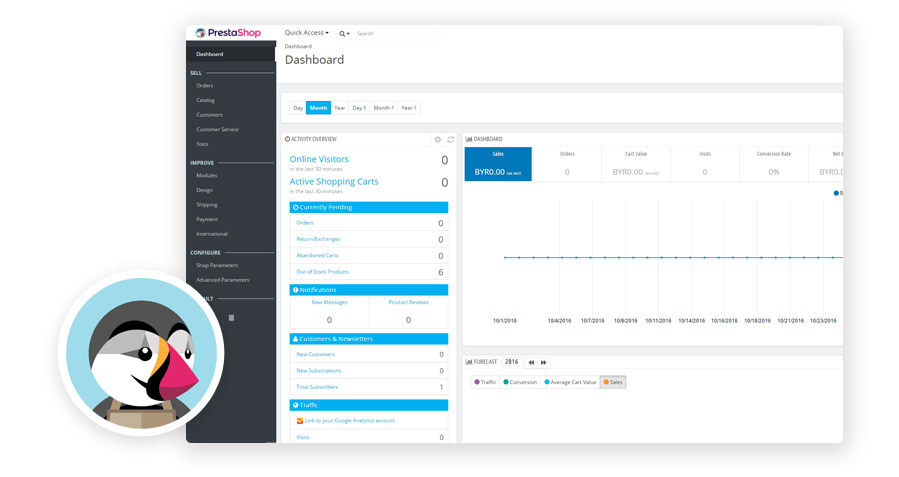Open International in the sidebar
Viewport: 899px width, 477px height.
[x=212, y=234]
